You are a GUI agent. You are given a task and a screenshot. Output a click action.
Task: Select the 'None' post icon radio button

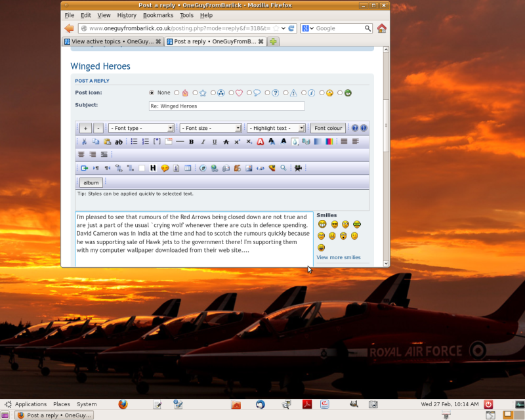pyautogui.click(x=152, y=93)
